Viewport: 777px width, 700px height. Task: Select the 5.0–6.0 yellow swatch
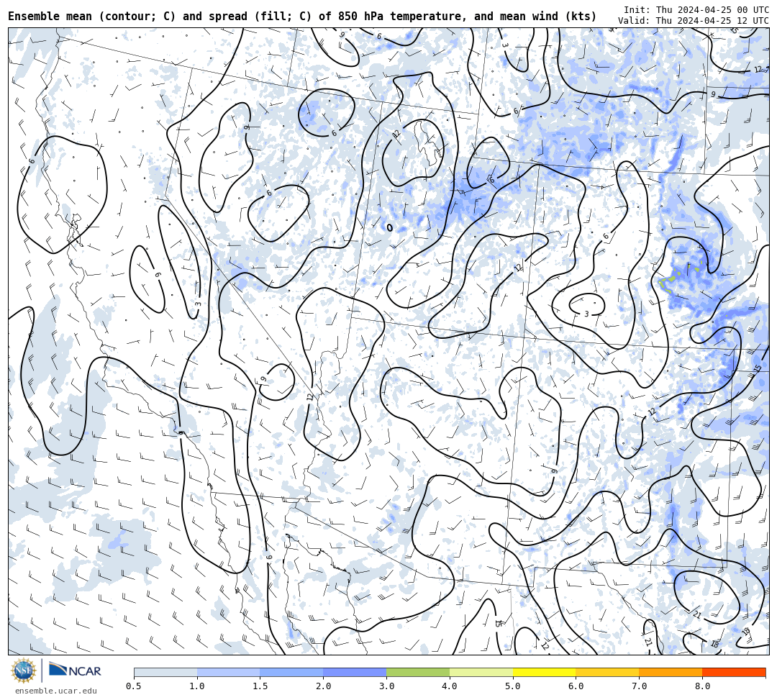545,672
